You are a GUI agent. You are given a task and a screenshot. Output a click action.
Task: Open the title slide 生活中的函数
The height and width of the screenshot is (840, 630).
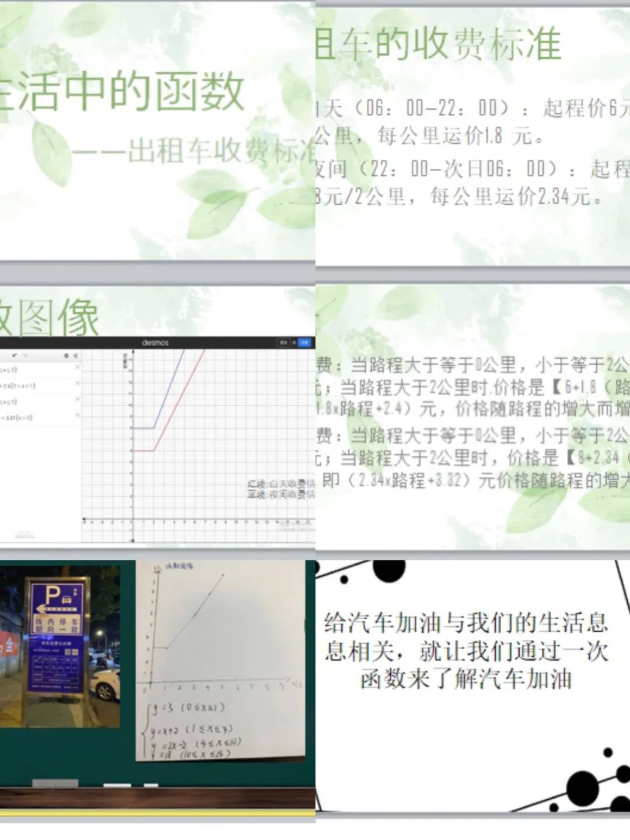[x=157, y=130]
